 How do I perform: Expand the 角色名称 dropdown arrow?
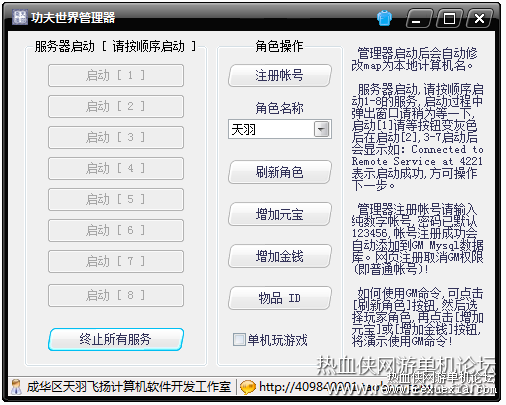pos(322,129)
